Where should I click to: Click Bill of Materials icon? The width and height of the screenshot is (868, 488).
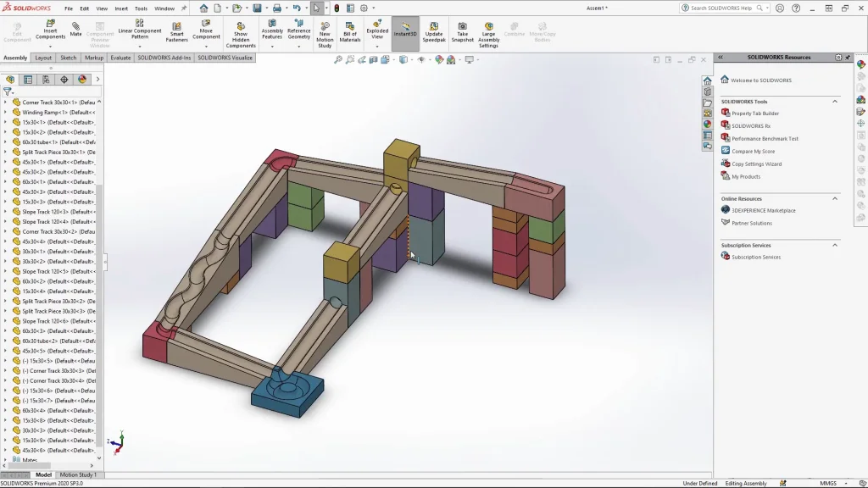coord(350,32)
